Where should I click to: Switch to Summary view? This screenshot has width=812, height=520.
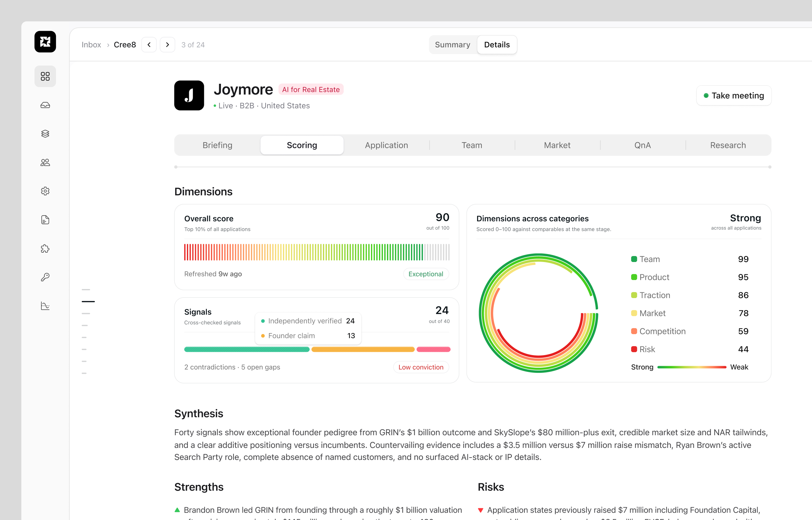453,45
